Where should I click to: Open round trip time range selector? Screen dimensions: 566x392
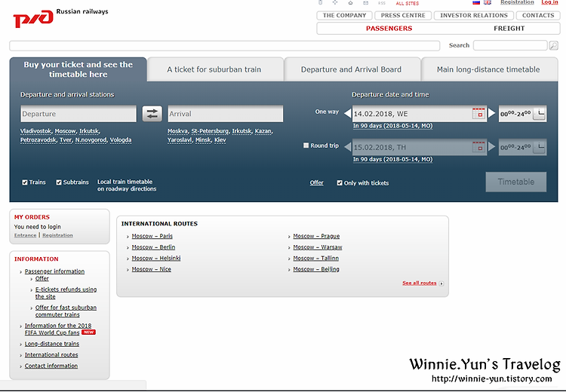[x=522, y=147]
